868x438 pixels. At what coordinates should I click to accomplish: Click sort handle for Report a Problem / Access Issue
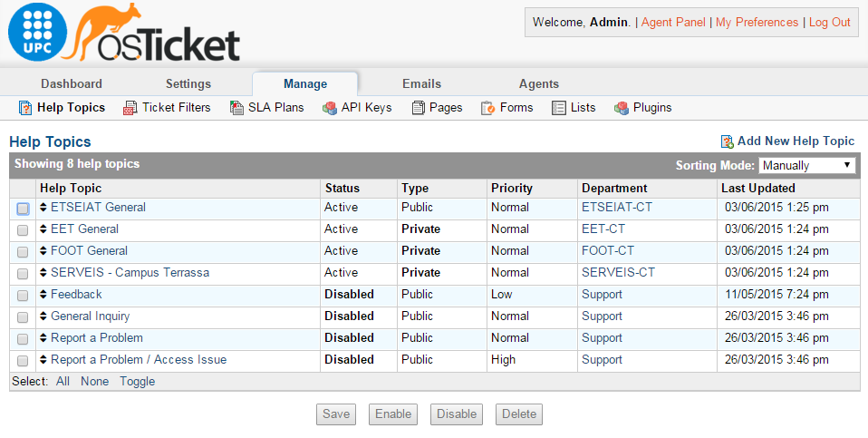(43, 359)
